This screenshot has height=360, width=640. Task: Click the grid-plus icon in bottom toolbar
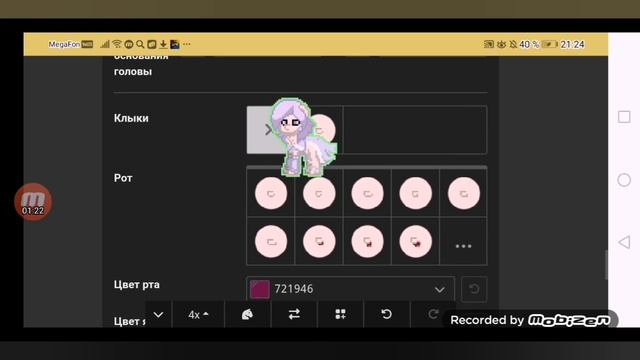point(340,314)
